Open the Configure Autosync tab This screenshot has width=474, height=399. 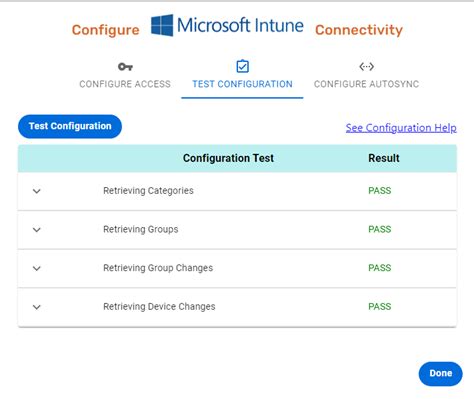point(366,84)
